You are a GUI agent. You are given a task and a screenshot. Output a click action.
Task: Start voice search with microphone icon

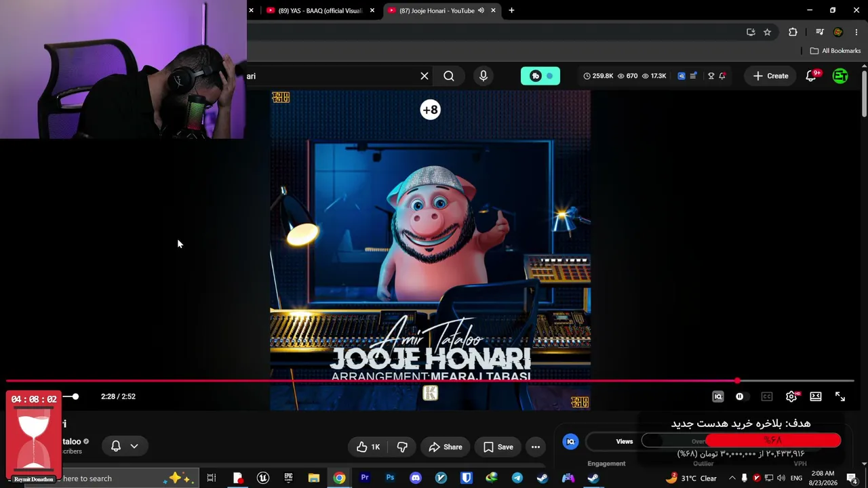pos(484,76)
